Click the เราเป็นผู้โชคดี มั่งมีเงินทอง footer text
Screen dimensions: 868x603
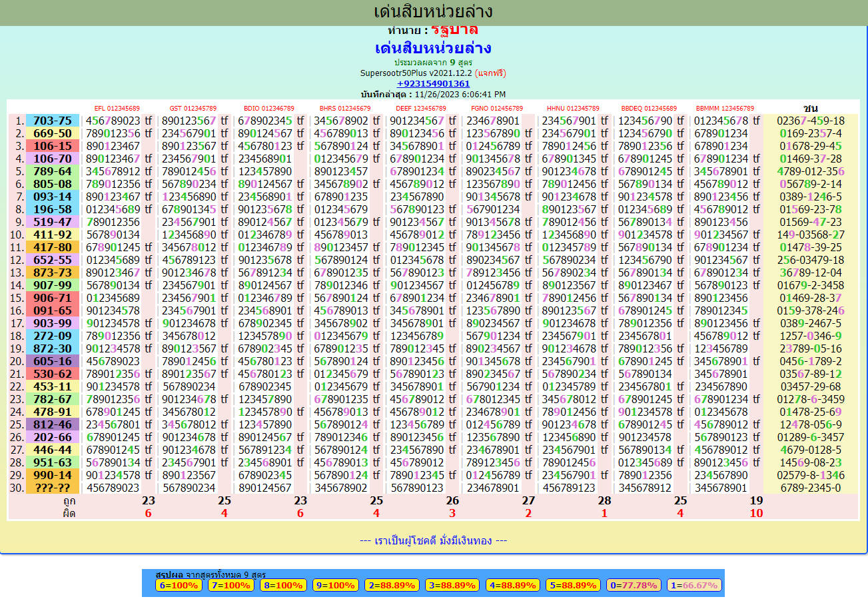(433, 540)
